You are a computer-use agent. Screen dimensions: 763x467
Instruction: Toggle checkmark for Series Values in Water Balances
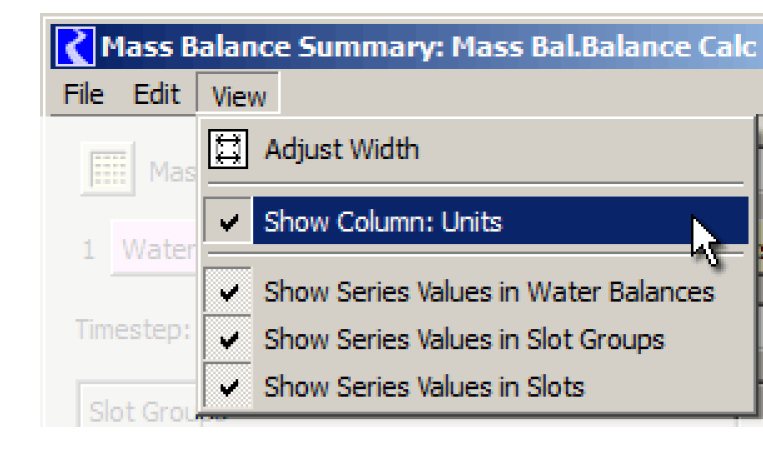229,292
